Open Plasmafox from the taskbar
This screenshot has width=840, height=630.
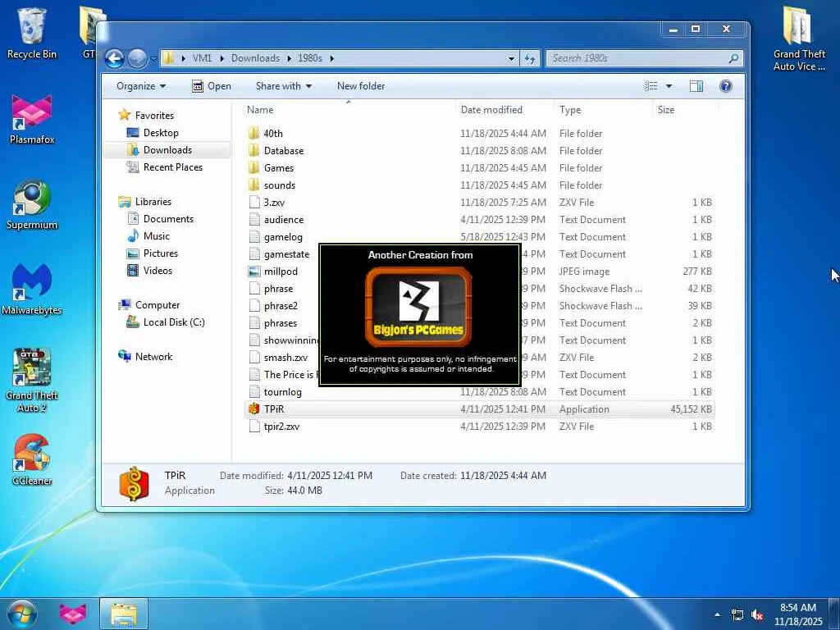73,614
